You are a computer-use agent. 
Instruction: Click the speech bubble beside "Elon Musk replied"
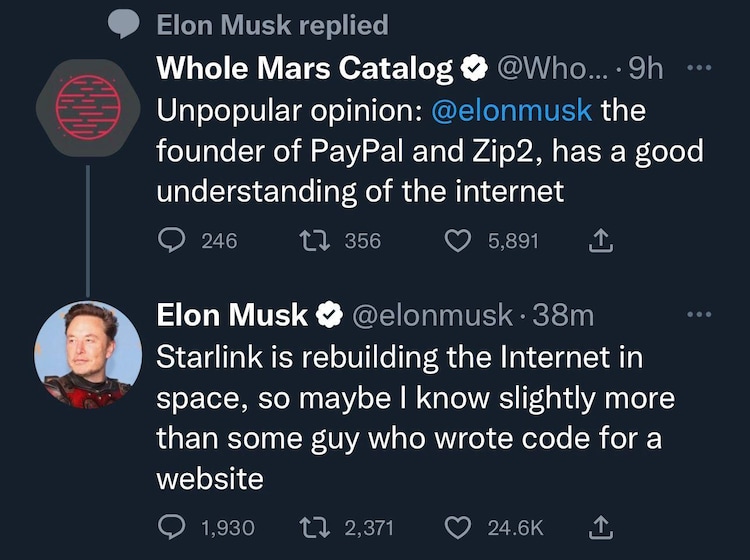pyautogui.click(x=124, y=24)
